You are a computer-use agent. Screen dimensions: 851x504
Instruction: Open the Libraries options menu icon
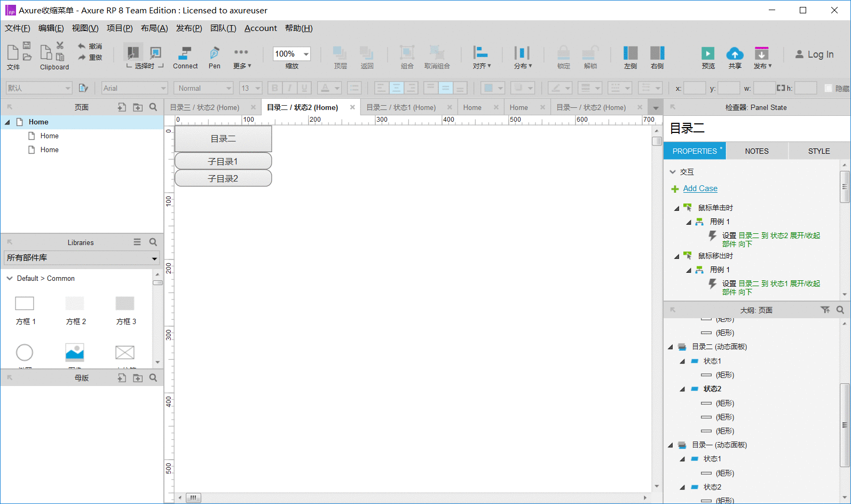pyautogui.click(x=137, y=242)
